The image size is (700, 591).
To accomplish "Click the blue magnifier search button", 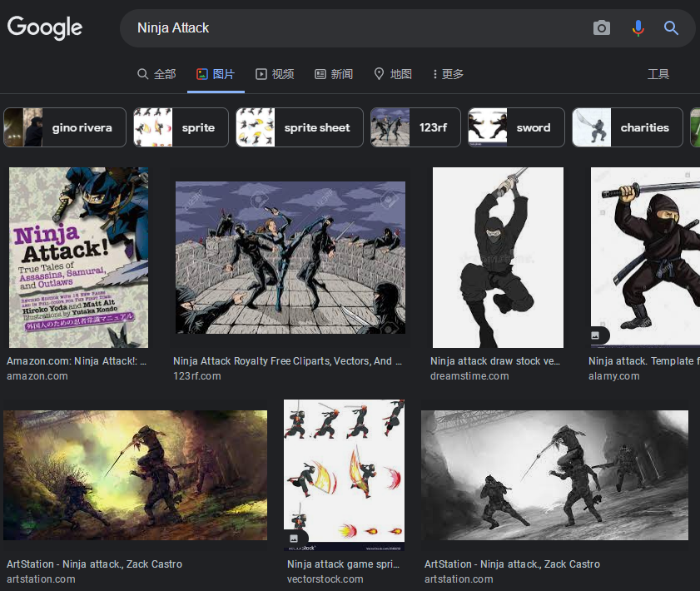I will pos(672,28).
